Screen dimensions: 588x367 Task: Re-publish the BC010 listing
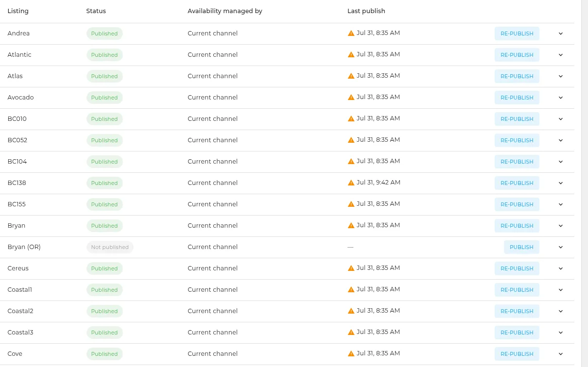coord(517,119)
